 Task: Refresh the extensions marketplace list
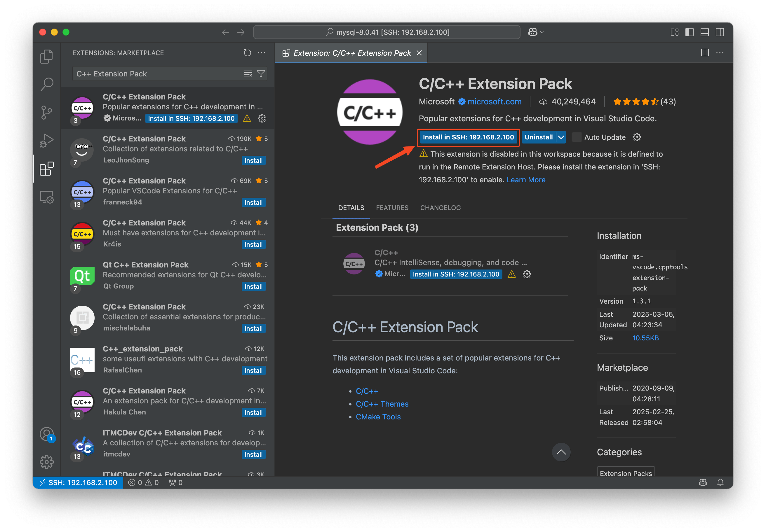pyautogui.click(x=247, y=53)
